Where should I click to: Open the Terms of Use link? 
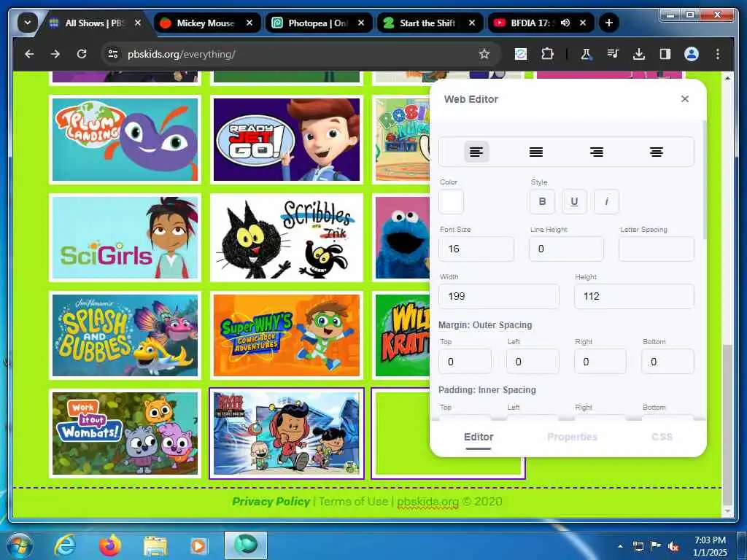point(353,502)
